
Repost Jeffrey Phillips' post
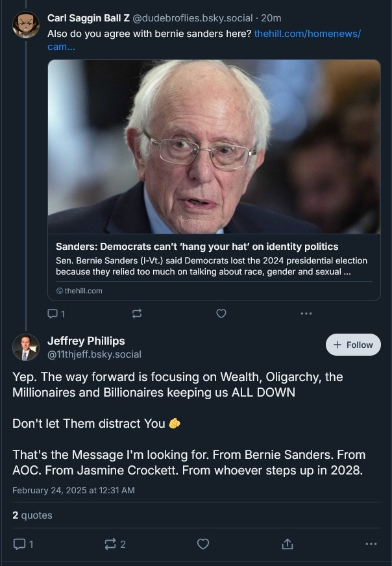115,544
